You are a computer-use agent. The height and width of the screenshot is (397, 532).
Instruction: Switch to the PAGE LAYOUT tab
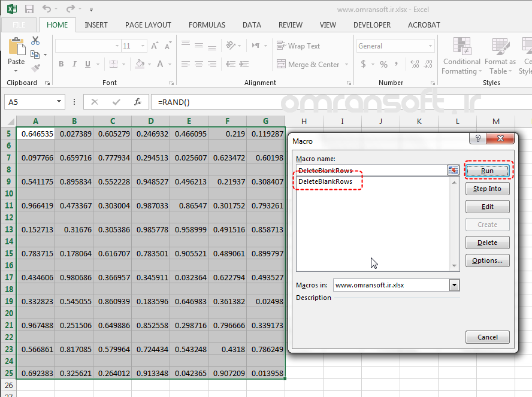pos(148,25)
